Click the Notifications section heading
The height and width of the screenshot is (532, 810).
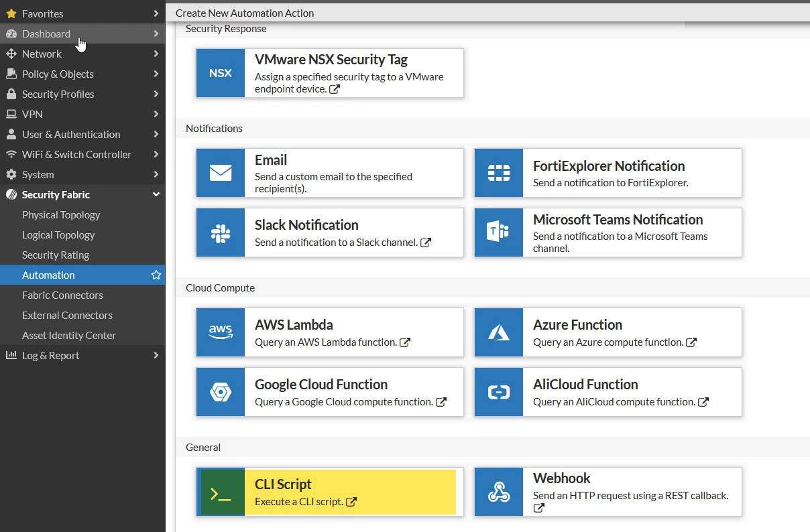click(214, 128)
